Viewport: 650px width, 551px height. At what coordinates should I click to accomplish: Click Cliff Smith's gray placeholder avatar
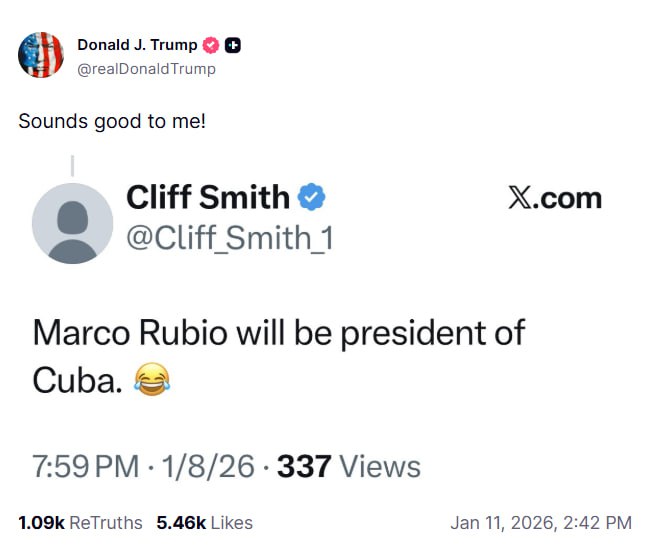72,223
